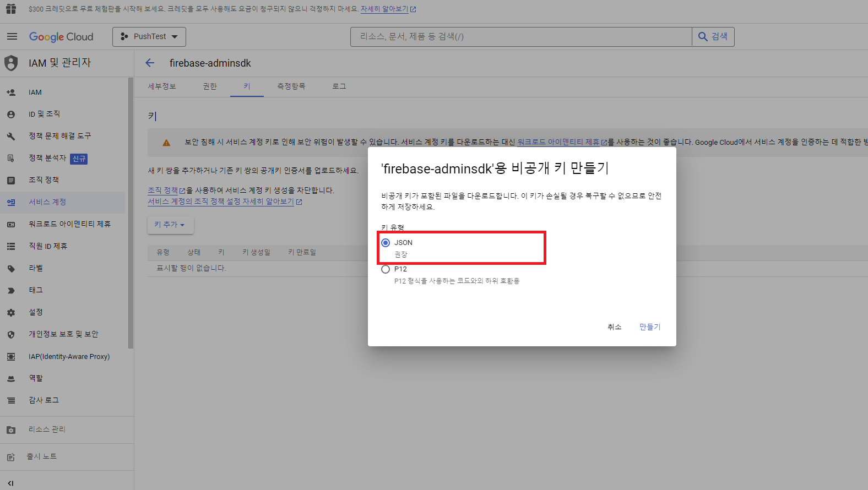This screenshot has width=868, height=490.
Task: Click the 라벨 tag icon
Action: coord(11,269)
